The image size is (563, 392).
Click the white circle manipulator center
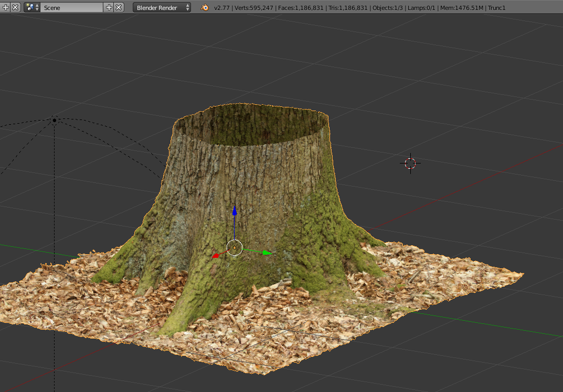pos(234,247)
